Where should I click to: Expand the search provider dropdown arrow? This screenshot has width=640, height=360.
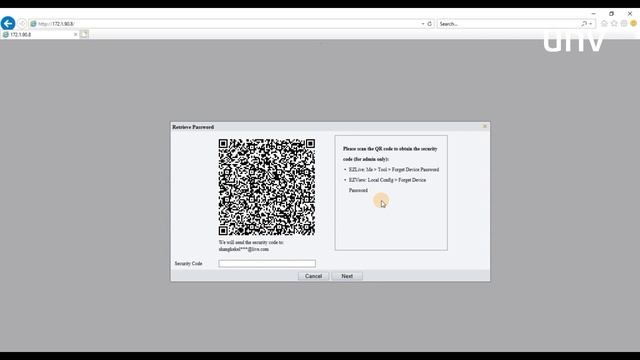pyautogui.click(x=590, y=24)
